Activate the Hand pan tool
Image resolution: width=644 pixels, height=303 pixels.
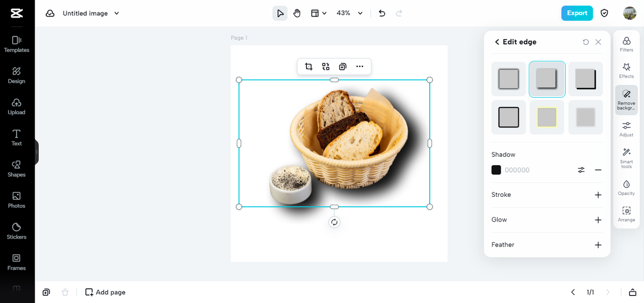coord(297,13)
